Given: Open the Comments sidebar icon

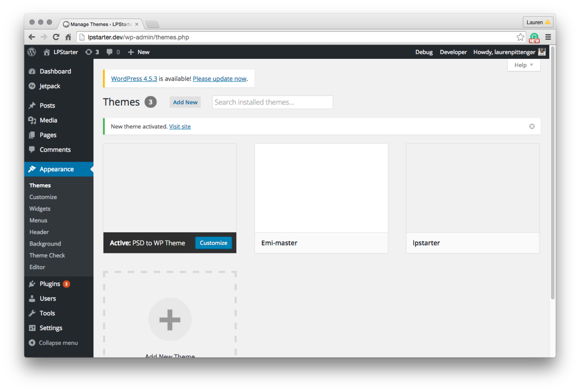Looking at the screenshot, I should (32, 149).
